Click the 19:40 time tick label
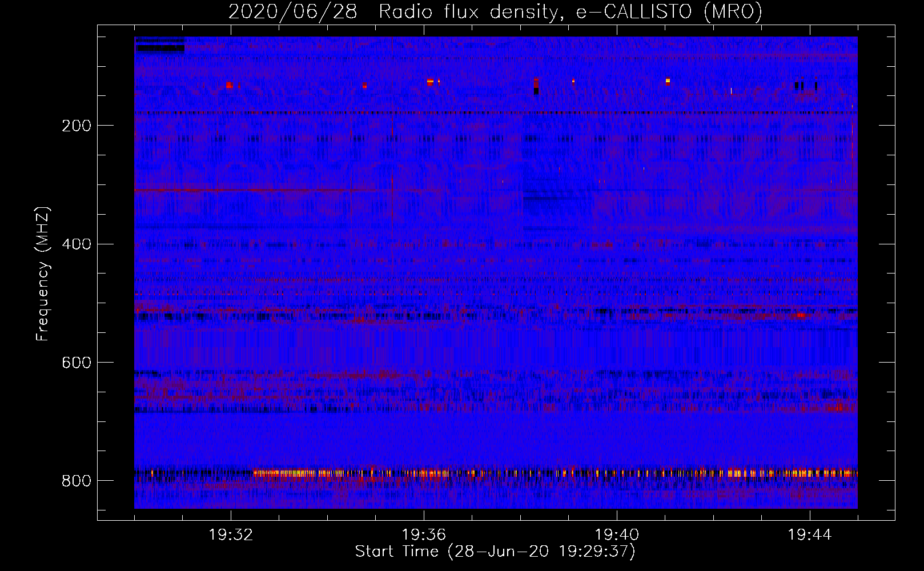 [617, 535]
